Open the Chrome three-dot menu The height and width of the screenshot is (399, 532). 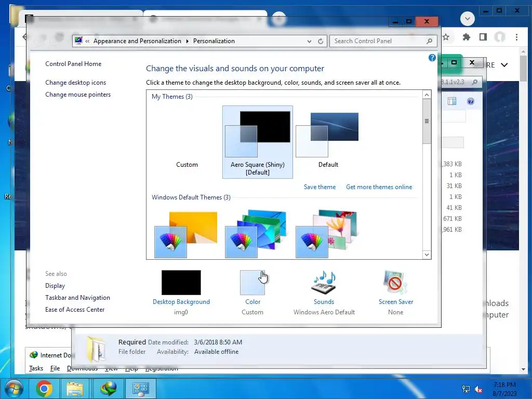tap(516, 37)
